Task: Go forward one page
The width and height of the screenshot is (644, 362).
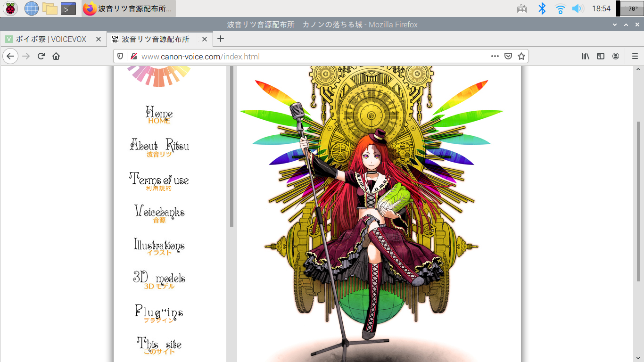Action: tap(26, 56)
